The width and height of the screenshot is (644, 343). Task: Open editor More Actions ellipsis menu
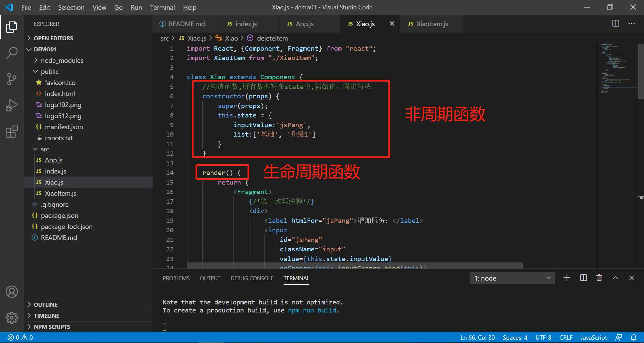tap(632, 23)
